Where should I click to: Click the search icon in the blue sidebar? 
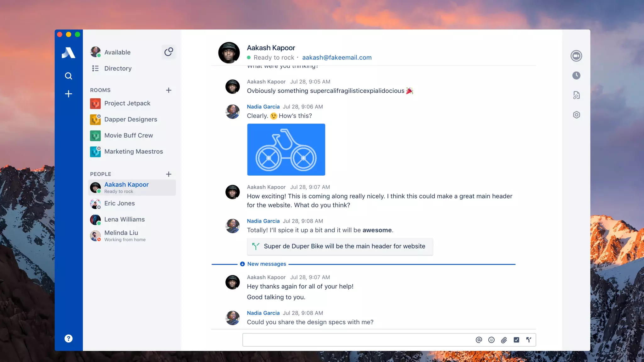tap(68, 76)
